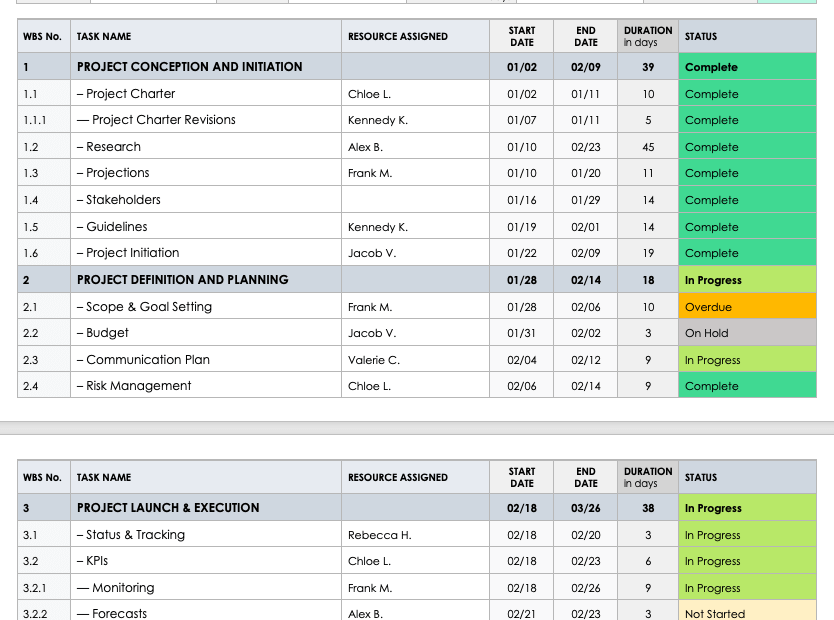Select the 'Project Charter' task name cell
This screenshot has width=834, height=620.
point(206,94)
